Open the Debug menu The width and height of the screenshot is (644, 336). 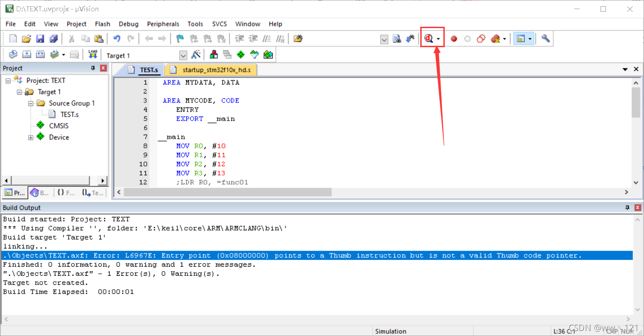[x=129, y=24]
